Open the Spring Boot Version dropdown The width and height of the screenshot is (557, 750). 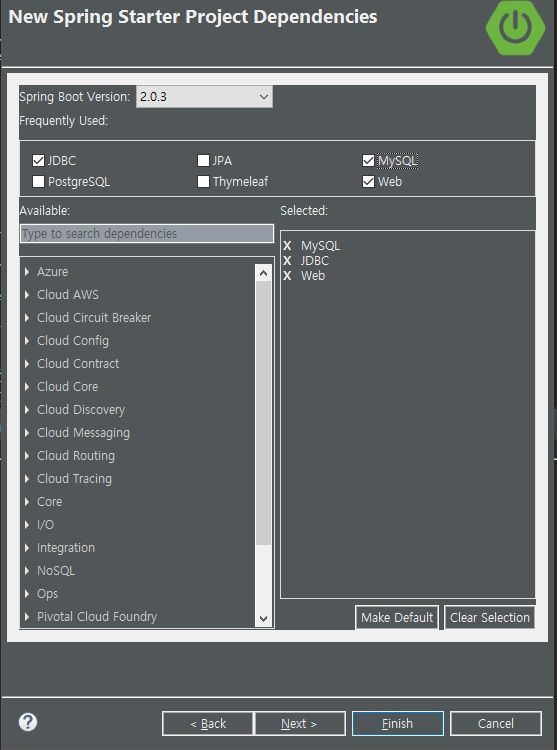click(204, 97)
